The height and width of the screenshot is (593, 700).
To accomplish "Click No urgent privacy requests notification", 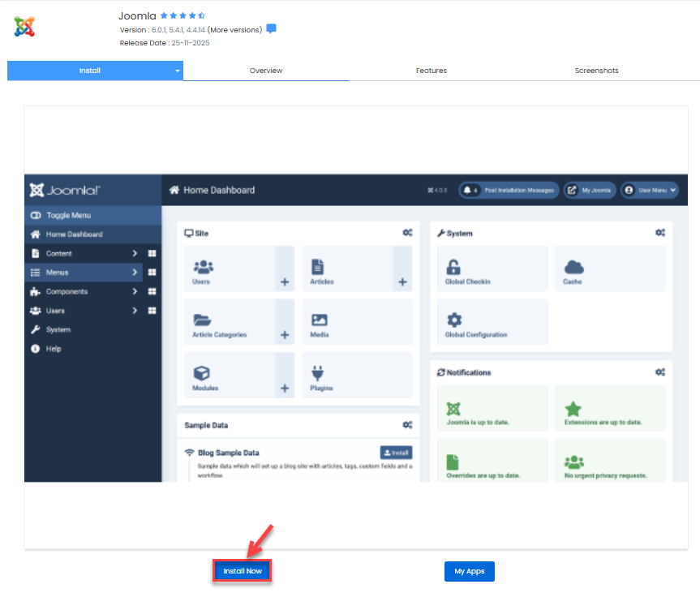I will (610, 461).
